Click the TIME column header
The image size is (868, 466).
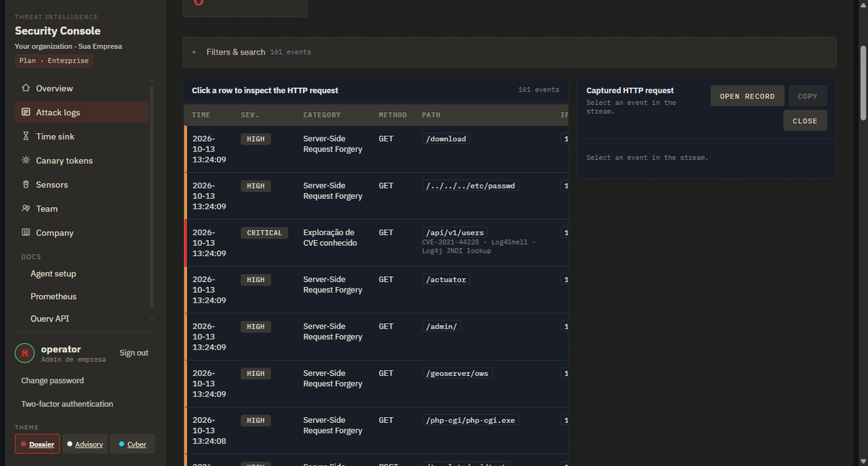pyautogui.click(x=201, y=115)
